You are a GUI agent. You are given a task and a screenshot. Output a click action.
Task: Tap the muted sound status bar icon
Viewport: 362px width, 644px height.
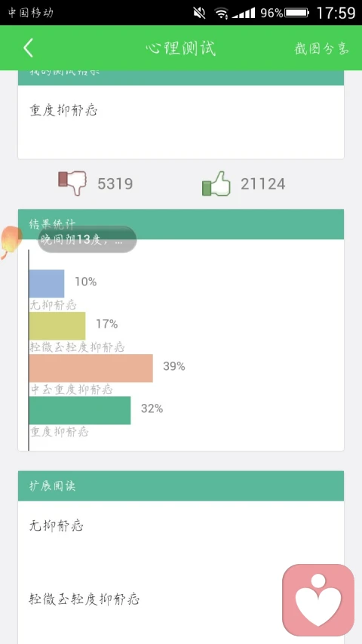click(199, 13)
